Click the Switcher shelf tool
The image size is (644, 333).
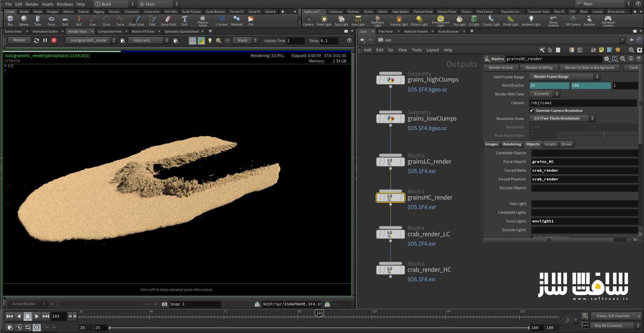pyautogui.click(x=589, y=21)
